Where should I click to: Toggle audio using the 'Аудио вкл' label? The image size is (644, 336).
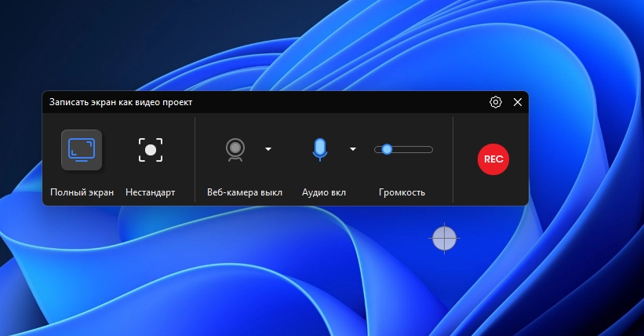point(324,192)
